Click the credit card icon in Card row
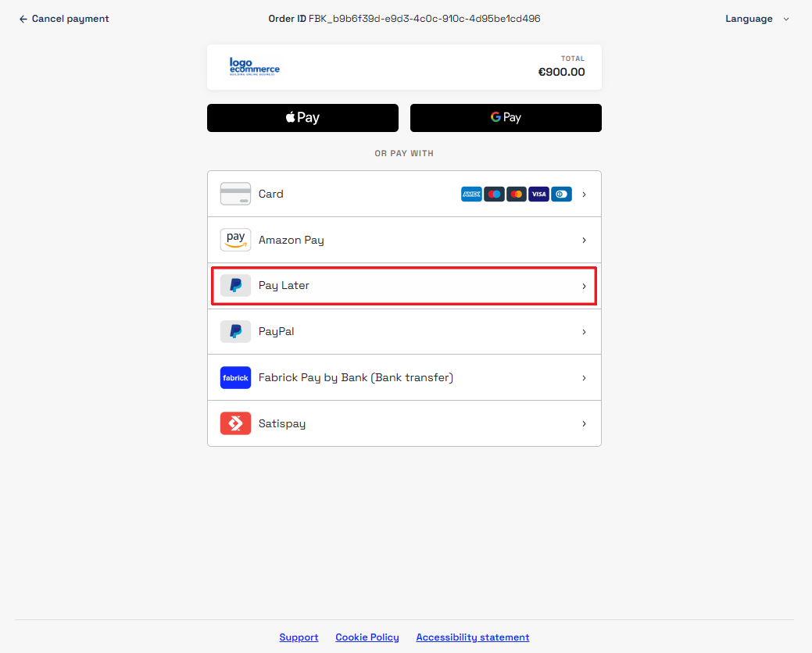 coord(235,194)
